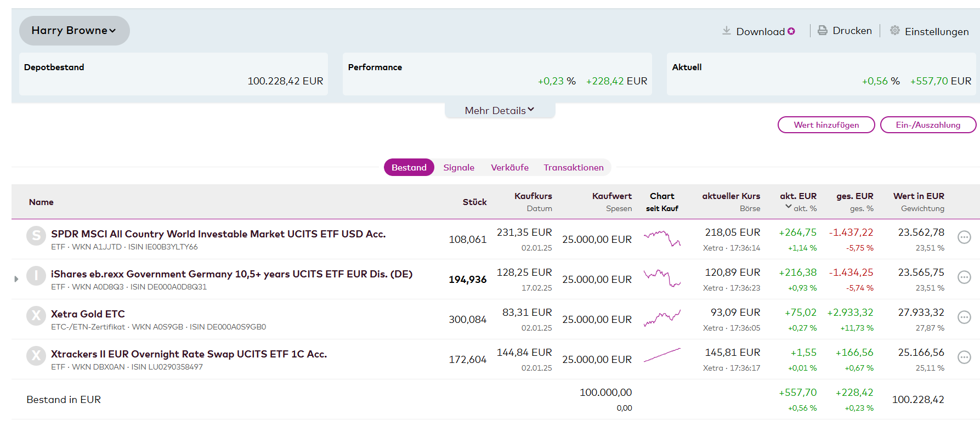
Task: Toggle the akt. EUR column sort chevron
Action: click(788, 207)
